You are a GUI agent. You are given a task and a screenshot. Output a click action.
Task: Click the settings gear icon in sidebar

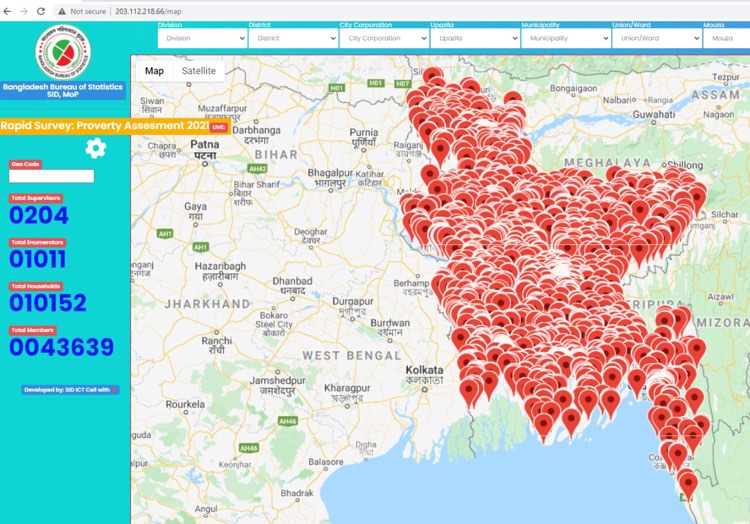pyautogui.click(x=95, y=149)
